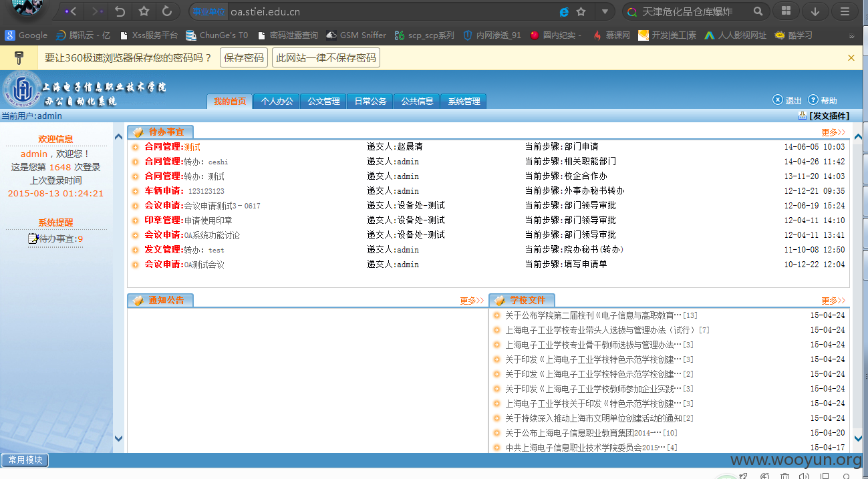Open the downloads arrow icon
The height and width of the screenshot is (479, 868).
(815, 11)
